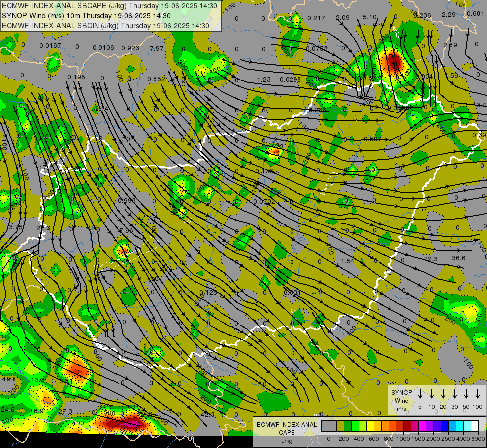Click the 'ECMWF-INDEX-ANAL CAPE J/kg' legend label
This screenshot has width=487, height=448.
click(287, 433)
